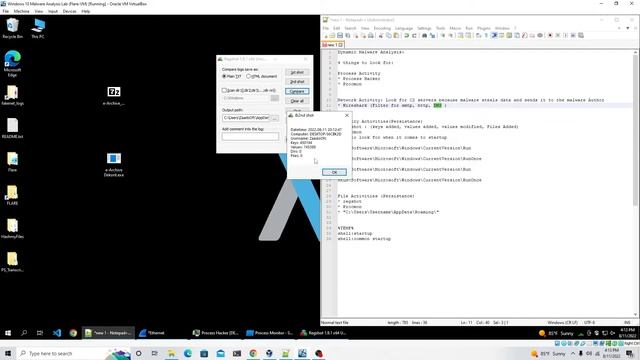Open the Notepad++ Plugins menu
This screenshot has width=640, height=360.
pos(484,28)
